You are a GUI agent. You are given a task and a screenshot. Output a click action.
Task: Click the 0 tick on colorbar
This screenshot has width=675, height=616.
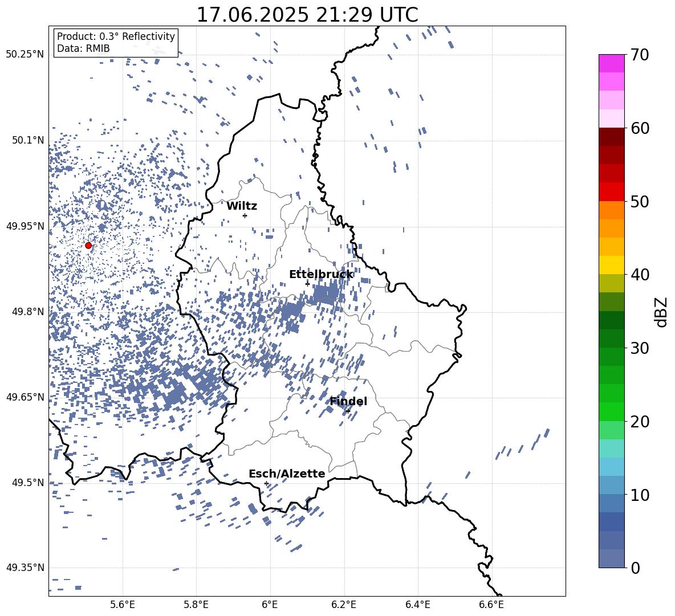[x=635, y=568]
